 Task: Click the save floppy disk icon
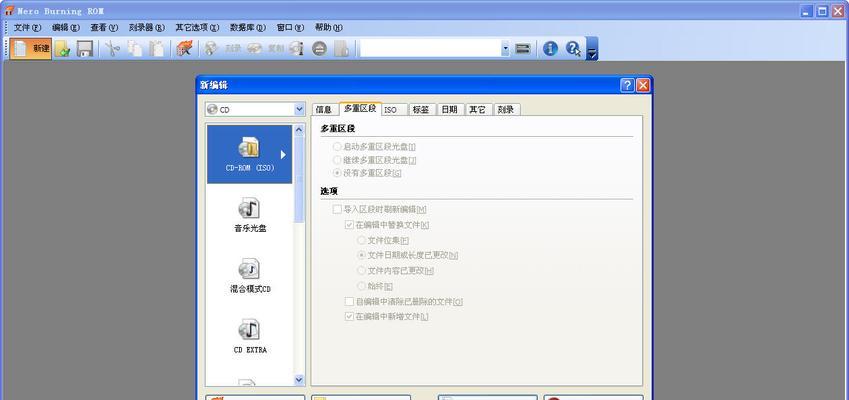click(84, 49)
